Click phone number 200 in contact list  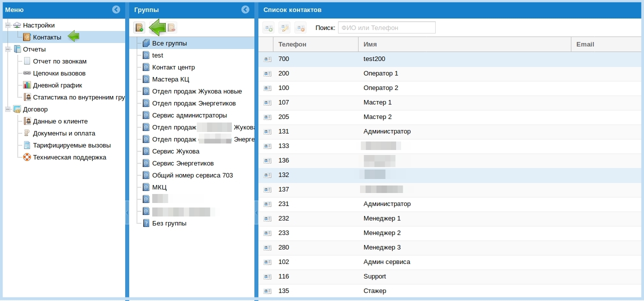[284, 73]
